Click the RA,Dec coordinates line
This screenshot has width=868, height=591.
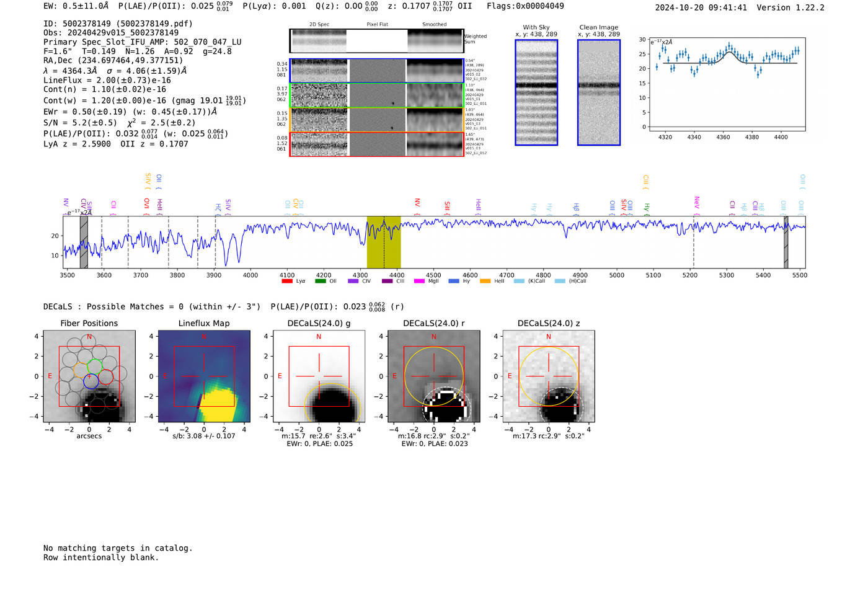click(113, 61)
